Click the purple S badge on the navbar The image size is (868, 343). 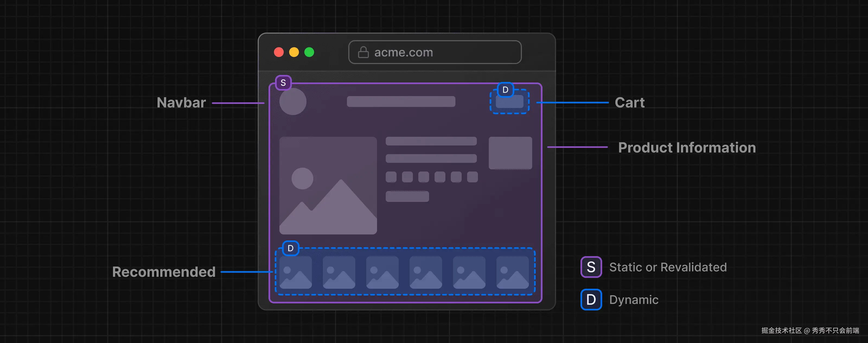(x=283, y=82)
